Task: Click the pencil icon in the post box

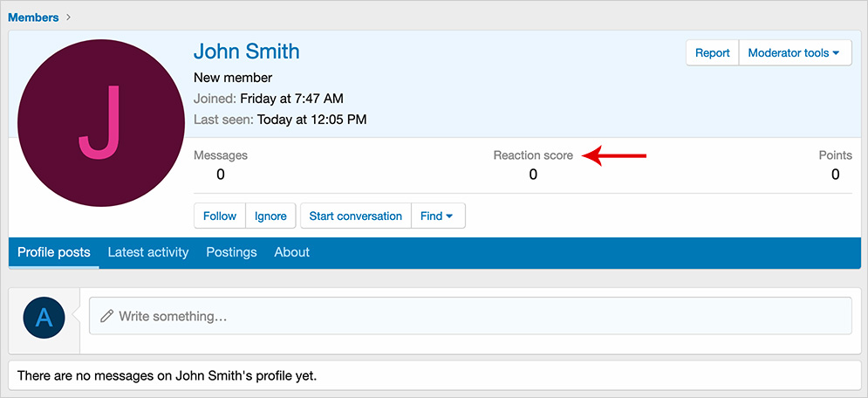Action: point(107,316)
